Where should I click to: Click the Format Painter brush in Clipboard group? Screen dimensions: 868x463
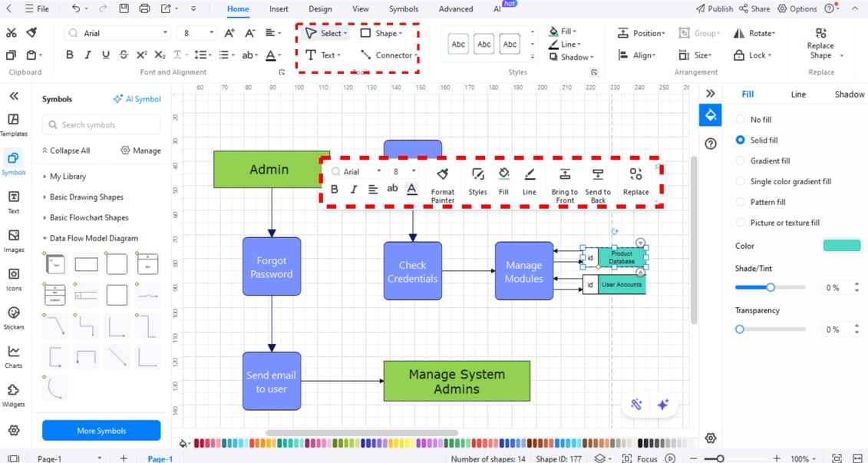(32, 33)
